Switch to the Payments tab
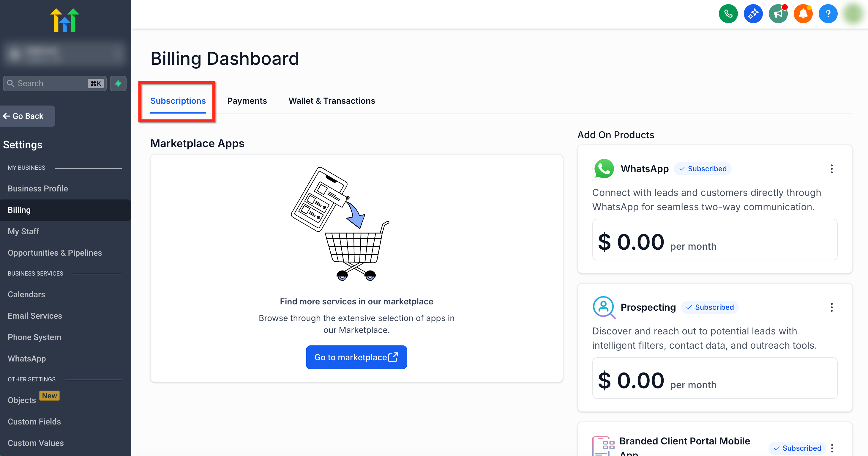This screenshot has width=868, height=456. [247, 101]
